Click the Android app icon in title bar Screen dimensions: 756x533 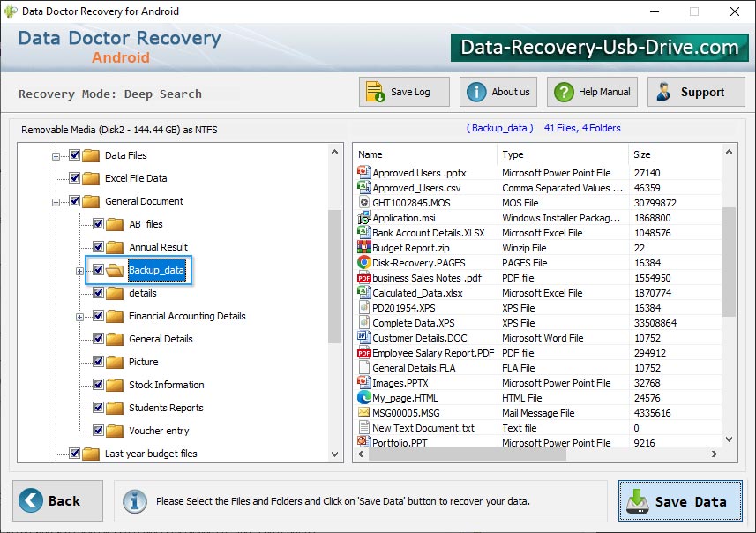tap(10, 11)
